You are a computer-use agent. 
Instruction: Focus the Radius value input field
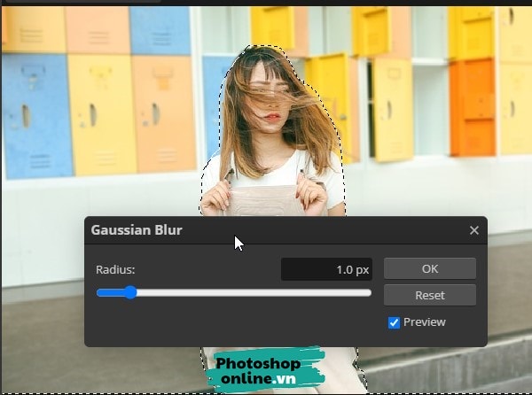pyautogui.click(x=325, y=269)
